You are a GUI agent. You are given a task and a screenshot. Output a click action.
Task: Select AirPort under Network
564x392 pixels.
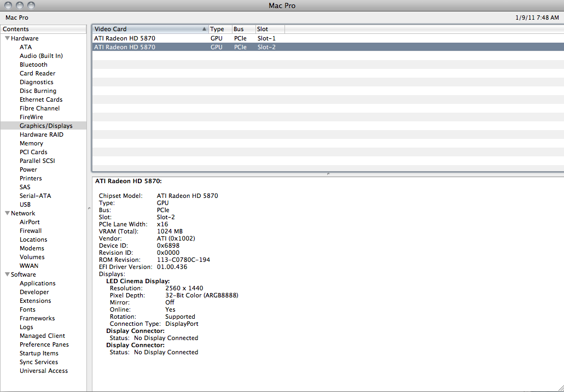30,223
